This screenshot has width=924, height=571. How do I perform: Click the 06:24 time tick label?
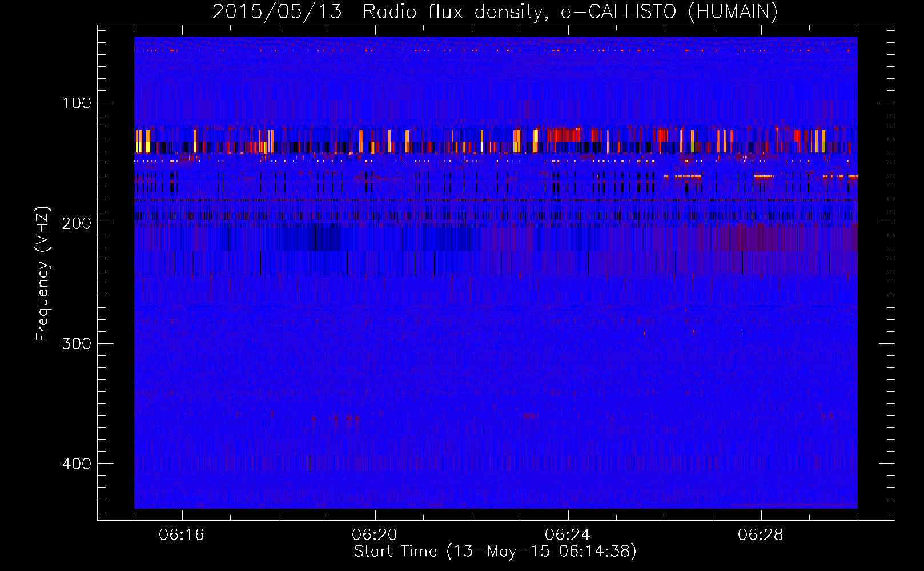[x=568, y=535]
